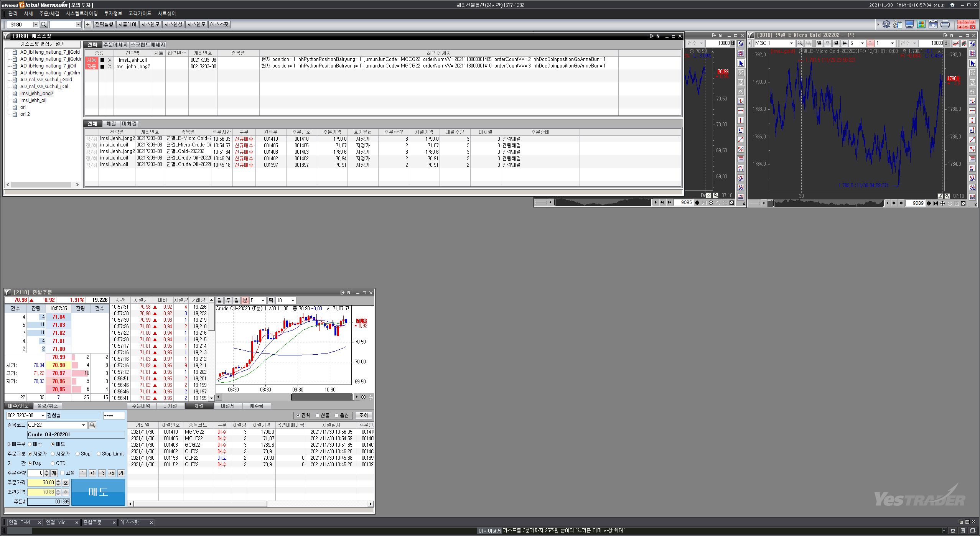Open the MGC.1 symbol dropdown in chart

pyautogui.click(x=791, y=43)
